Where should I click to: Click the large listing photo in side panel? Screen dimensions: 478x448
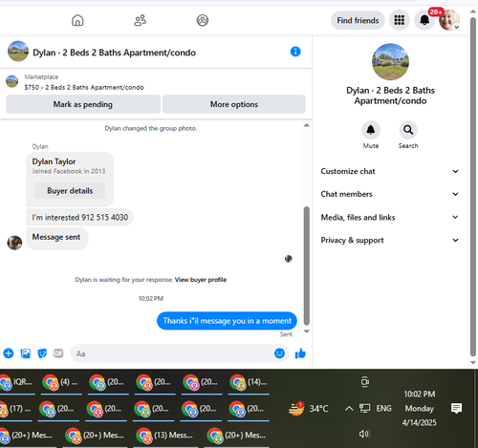coord(390,62)
